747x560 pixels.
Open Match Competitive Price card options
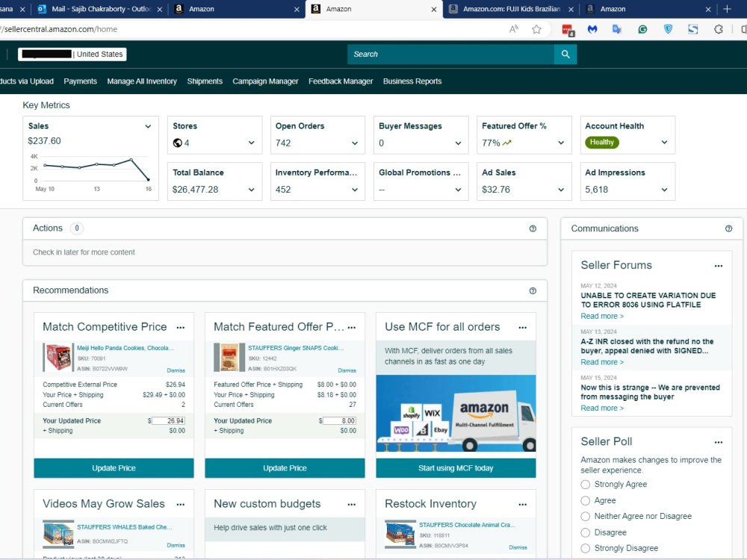tap(181, 328)
